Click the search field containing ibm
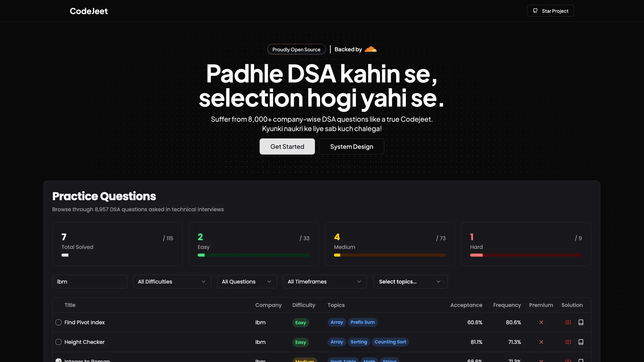The width and height of the screenshot is (644, 362). click(x=90, y=282)
